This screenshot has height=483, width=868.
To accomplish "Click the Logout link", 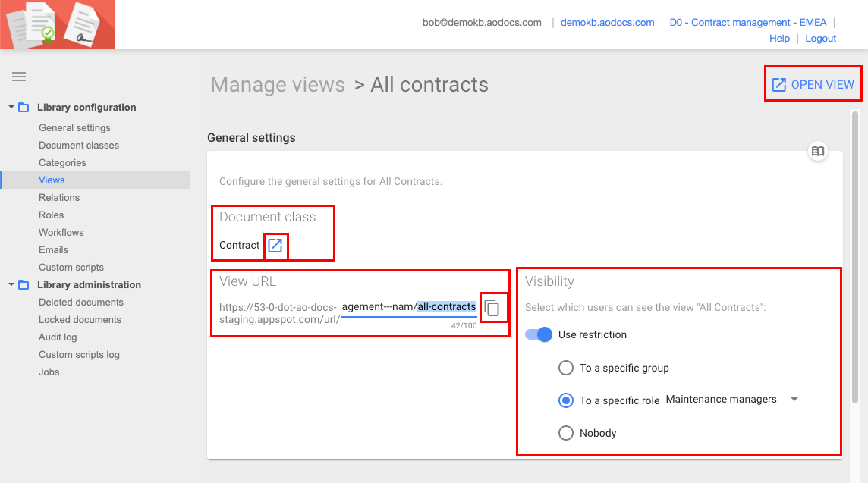I will (820, 39).
